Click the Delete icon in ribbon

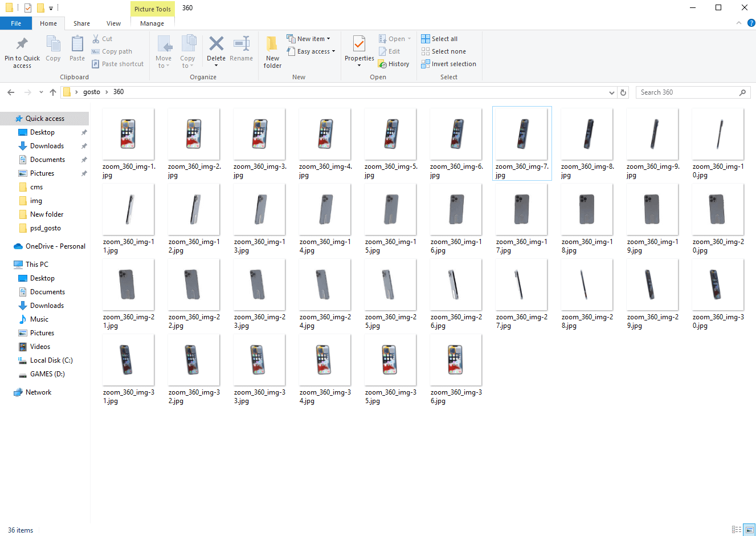(x=216, y=44)
